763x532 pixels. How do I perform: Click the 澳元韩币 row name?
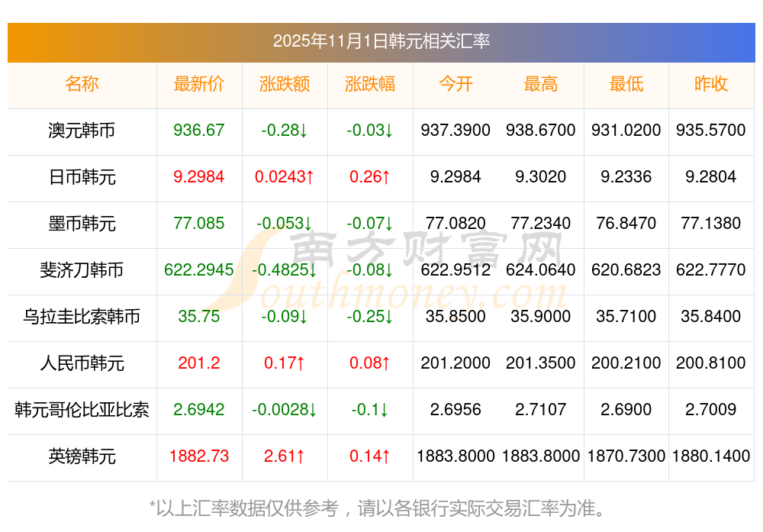pyautogui.click(x=82, y=131)
